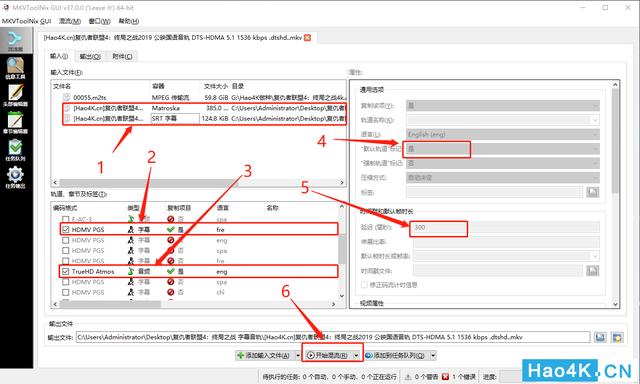Viewport: 640px width, 384px height.
Task: Uncheck the checked HDMV PGS fre track
Action: pos(65,230)
